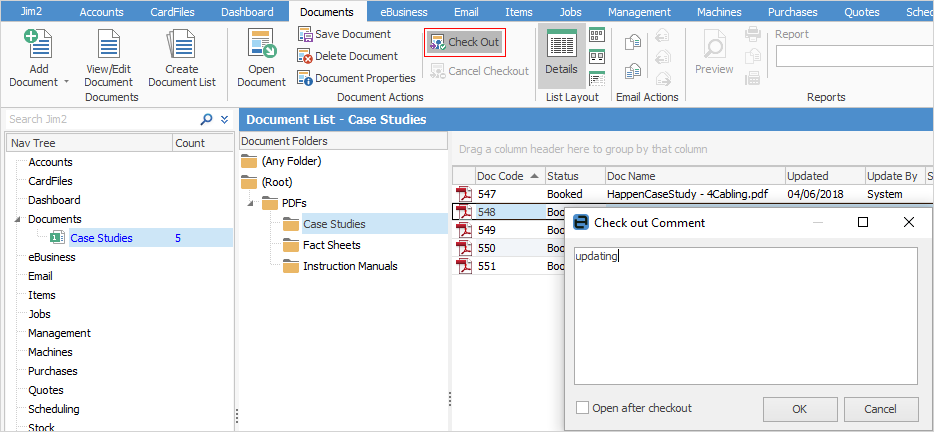Select the Details list layout
Screen dimensions: 934x432
coord(561,55)
